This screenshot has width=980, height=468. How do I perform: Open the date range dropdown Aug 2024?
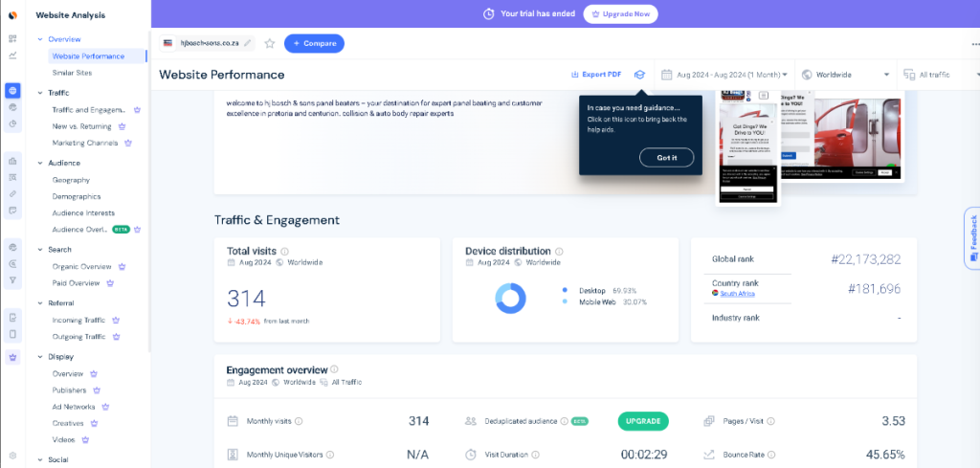pos(724,75)
